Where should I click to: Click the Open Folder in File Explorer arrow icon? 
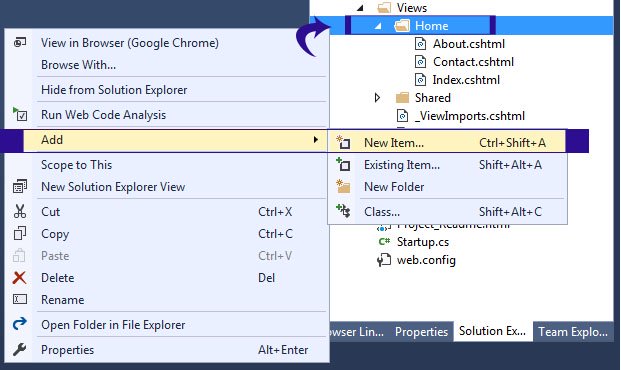pos(19,324)
